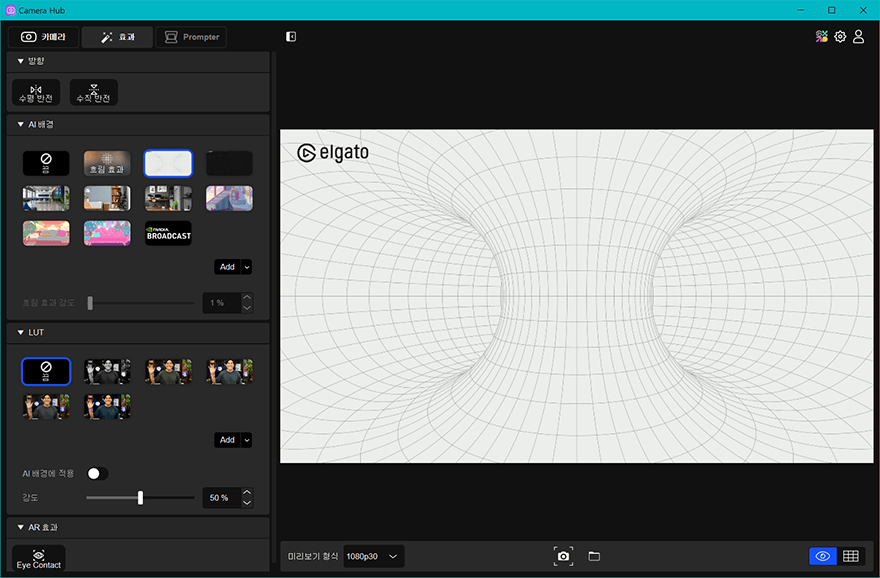The height and width of the screenshot is (578, 880).
Task: Decrease blur strength with down arrow
Action: pos(247,308)
